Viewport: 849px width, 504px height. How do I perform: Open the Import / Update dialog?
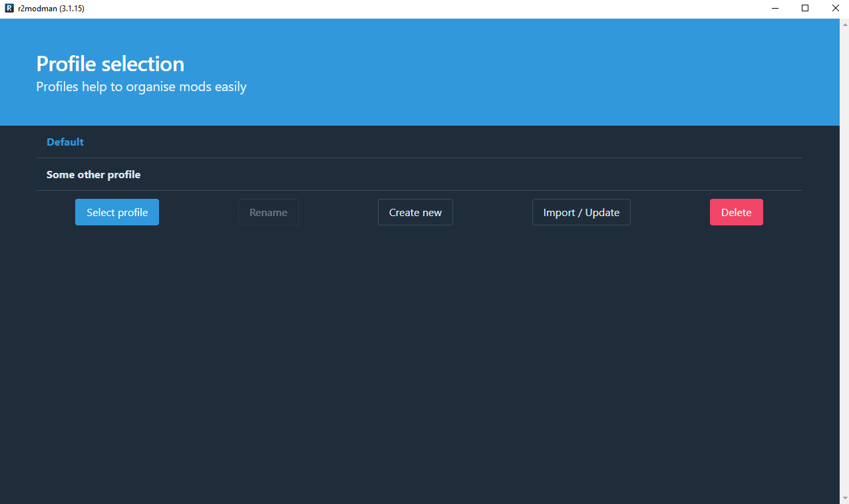coord(582,212)
